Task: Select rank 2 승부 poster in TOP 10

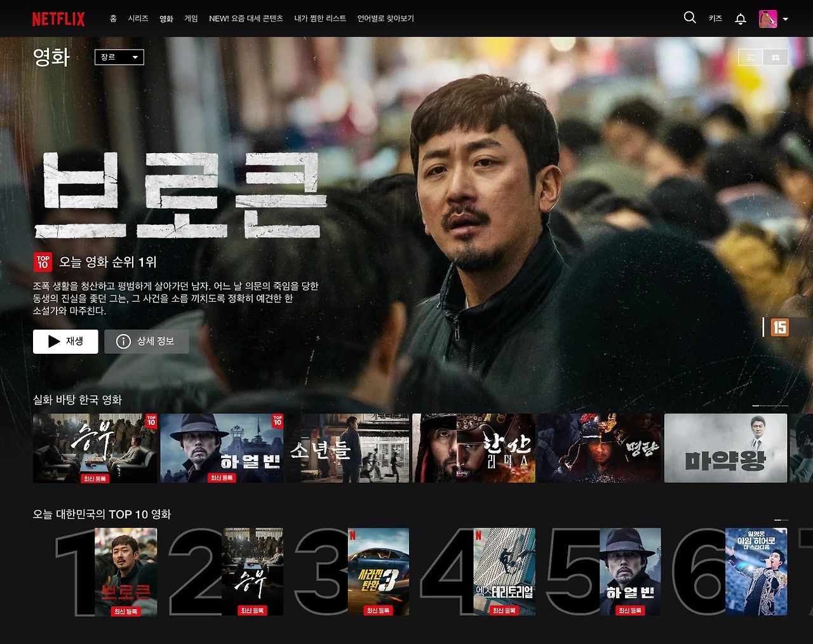Action: tap(252, 572)
